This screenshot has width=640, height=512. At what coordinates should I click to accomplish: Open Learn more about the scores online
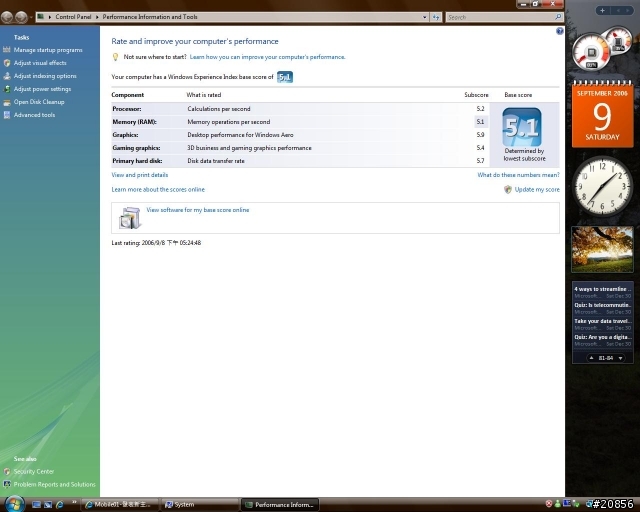pyautogui.click(x=158, y=189)
